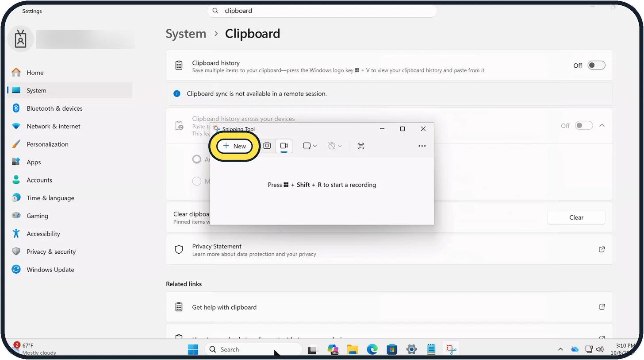Open Notepad from the taskbar

pos(431,349)
